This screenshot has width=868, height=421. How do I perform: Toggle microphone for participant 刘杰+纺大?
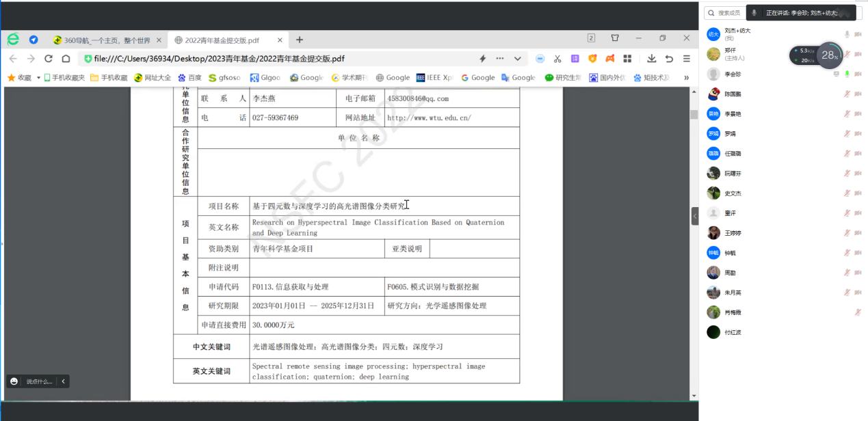tap(847, 34)
